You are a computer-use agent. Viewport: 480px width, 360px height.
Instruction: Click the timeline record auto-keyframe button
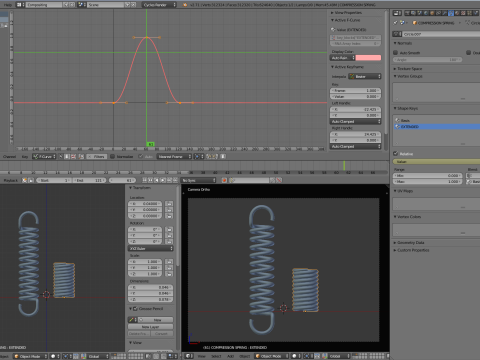tap(225, 180)
